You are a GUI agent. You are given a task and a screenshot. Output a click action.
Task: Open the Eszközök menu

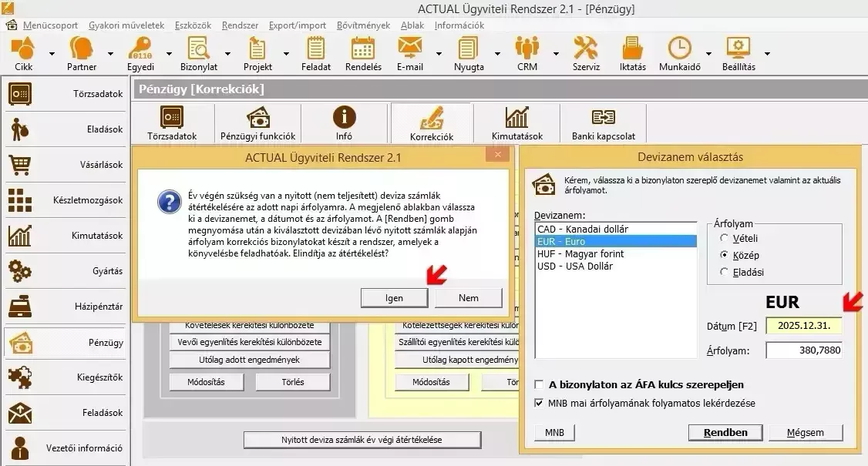(193, 25)
